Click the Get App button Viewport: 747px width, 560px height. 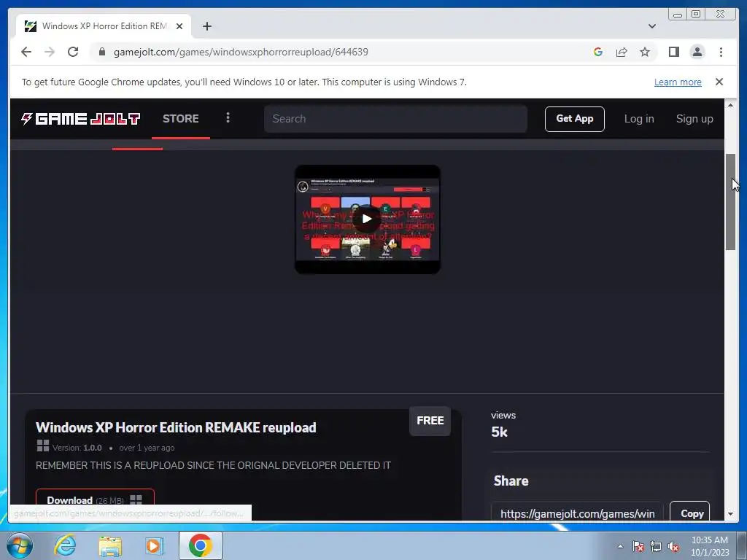click(575, 119)
